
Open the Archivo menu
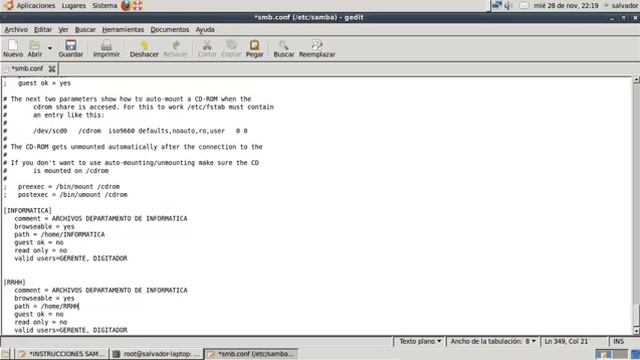[16, 29]
